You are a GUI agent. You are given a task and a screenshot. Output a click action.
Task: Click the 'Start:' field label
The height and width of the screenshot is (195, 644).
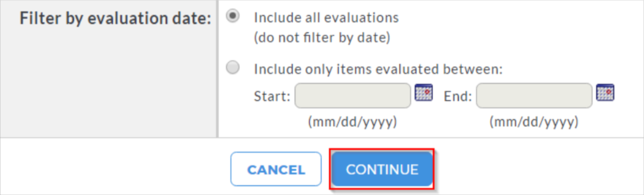coord(272,96)
